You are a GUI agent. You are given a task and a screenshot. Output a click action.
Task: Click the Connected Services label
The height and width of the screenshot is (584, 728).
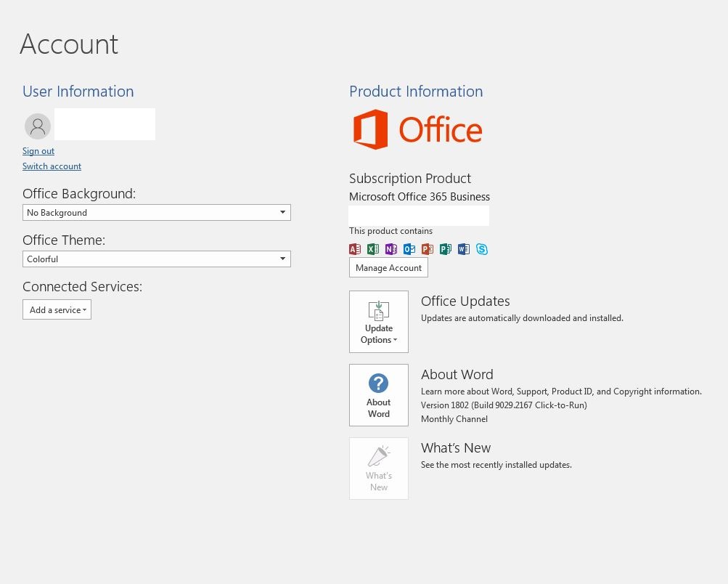coord(82,287)
